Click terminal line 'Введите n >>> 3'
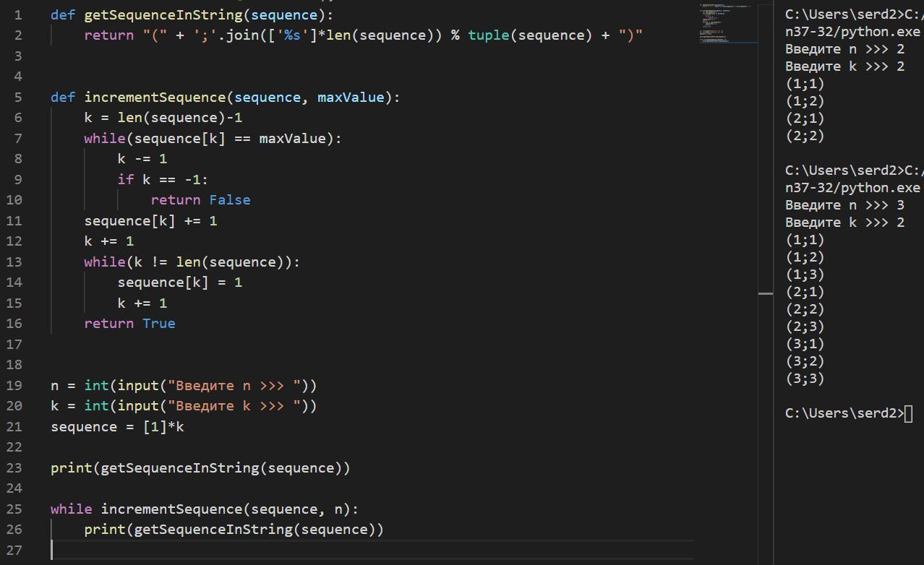The width and height of the screenshot is (924, 565). pyautogui.click(x=844, y=205)
